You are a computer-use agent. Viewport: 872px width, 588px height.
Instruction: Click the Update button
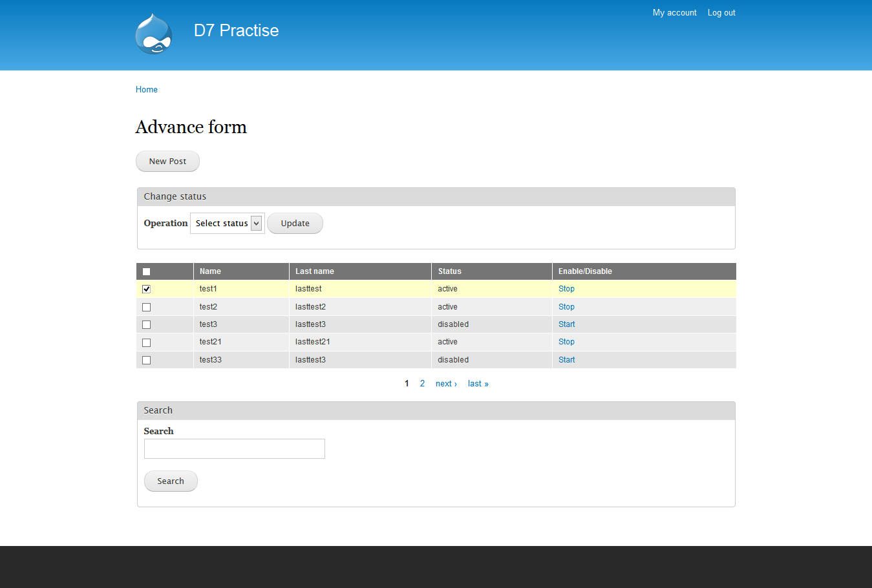tap(295, 223)
